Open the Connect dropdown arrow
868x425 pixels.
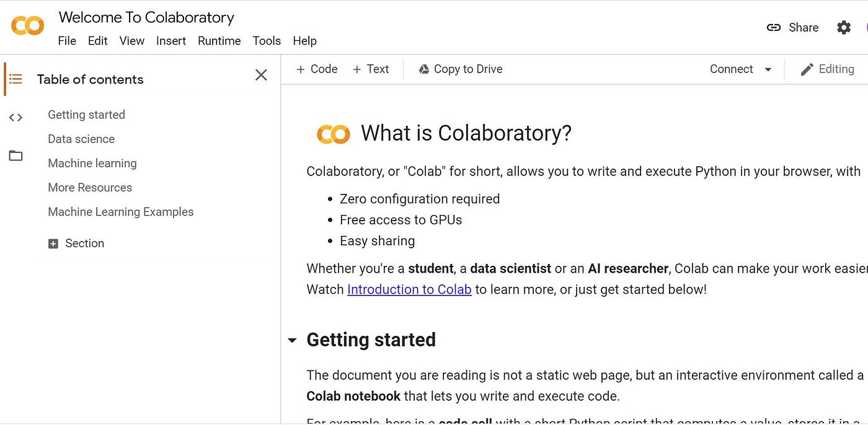click(768, 69)
